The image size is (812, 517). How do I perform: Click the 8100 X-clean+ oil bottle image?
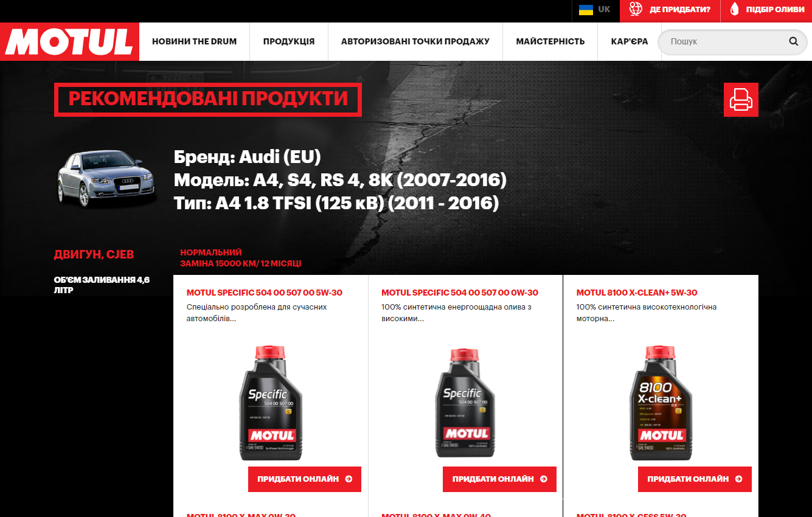661,403
